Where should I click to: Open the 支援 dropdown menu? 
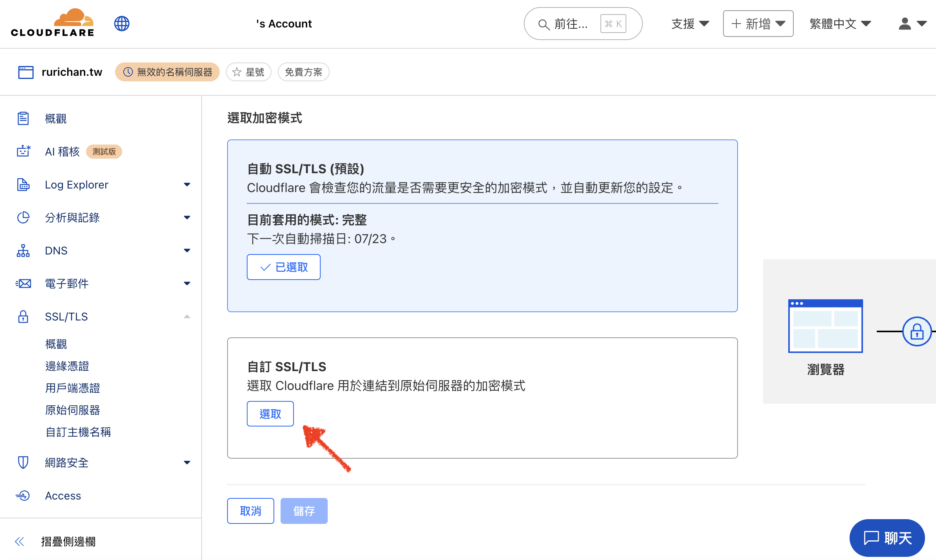(x=690, y=24)
